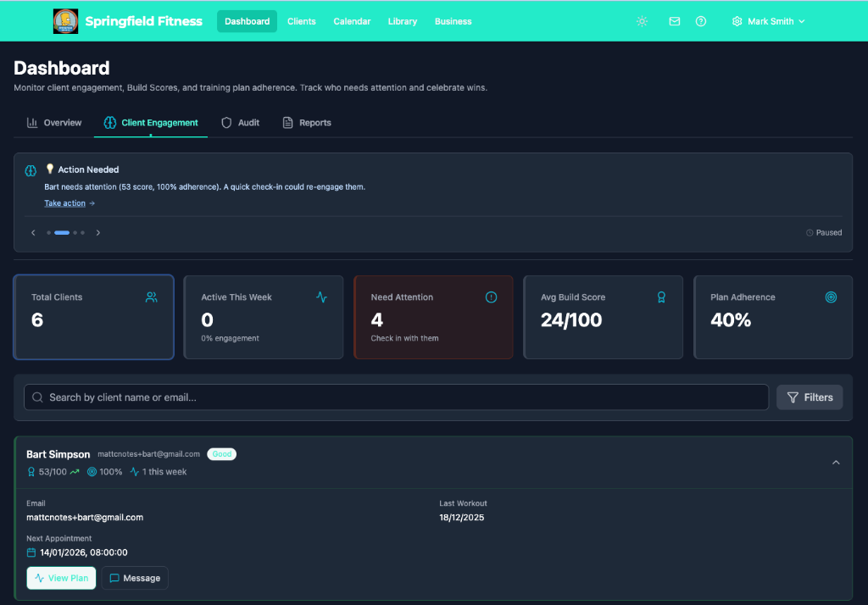Click the Total Clients people icon
868x605 pixels.
click(151, 297)
